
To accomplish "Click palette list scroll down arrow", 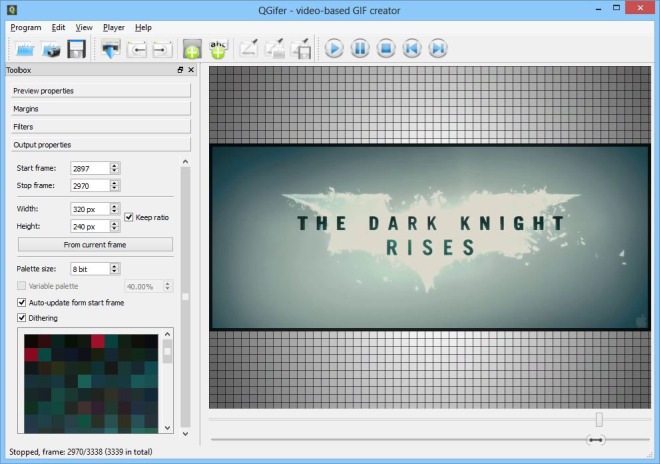I will (168, 428).
